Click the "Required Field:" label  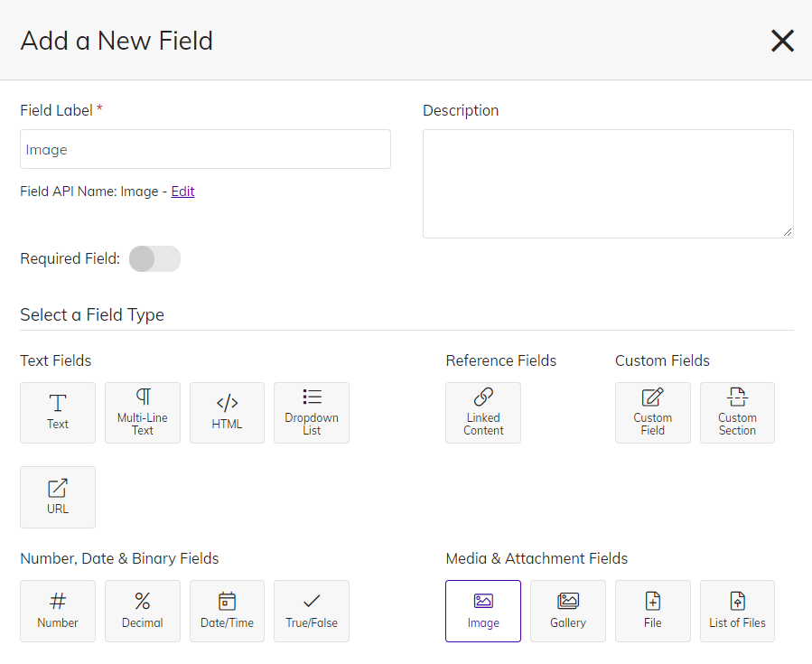[70, 258]
